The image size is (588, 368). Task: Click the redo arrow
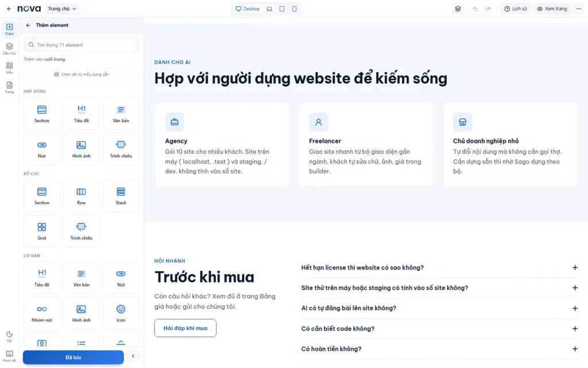point(488,9)
